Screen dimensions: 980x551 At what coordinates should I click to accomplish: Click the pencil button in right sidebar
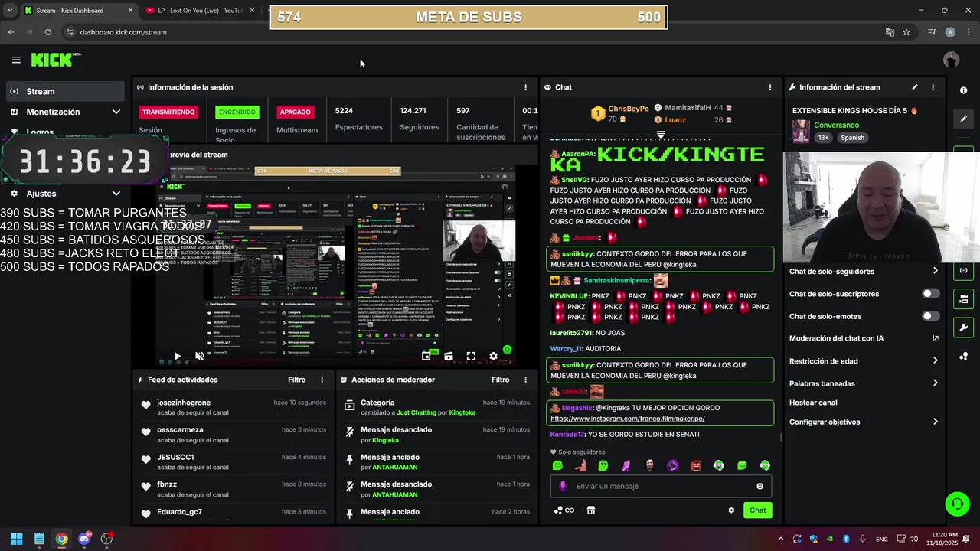[x=963, y=119]
